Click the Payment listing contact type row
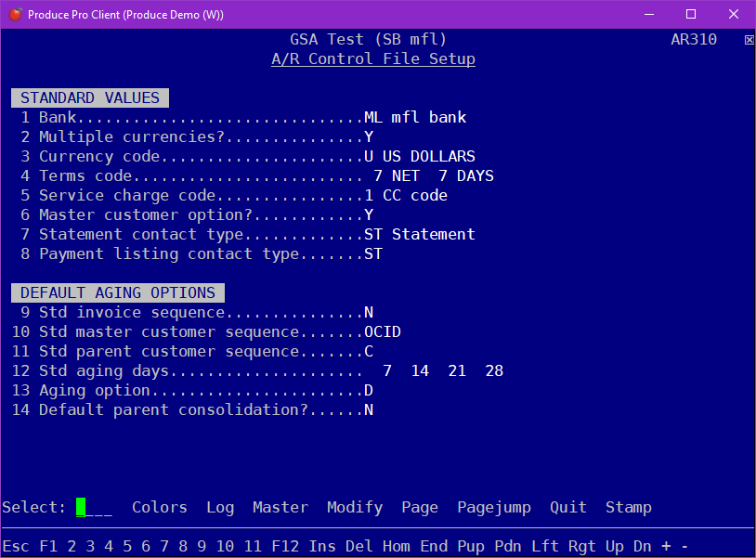756x558 pixels. [x=202, y=254]
